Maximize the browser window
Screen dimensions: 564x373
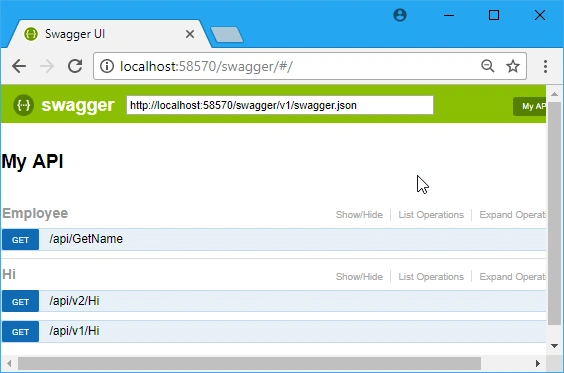(x=494, y=15)
